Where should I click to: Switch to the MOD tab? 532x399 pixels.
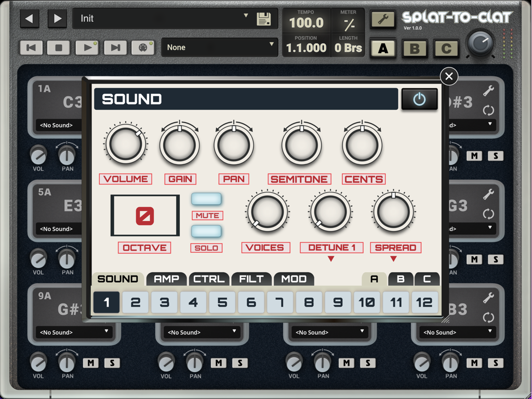294,279
